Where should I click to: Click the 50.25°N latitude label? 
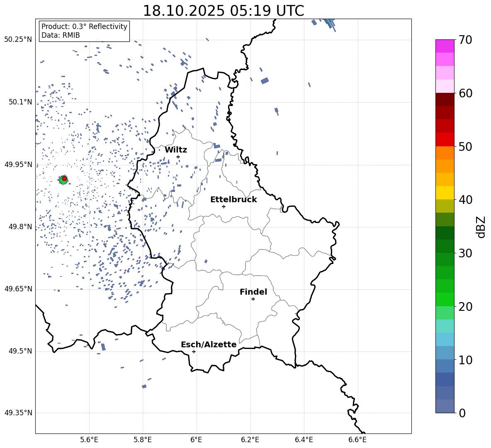[x=18, y=40]
